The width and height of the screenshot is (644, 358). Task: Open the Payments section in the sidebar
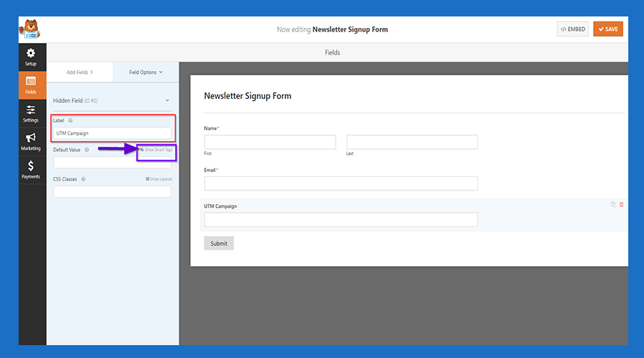pos(31,170)
